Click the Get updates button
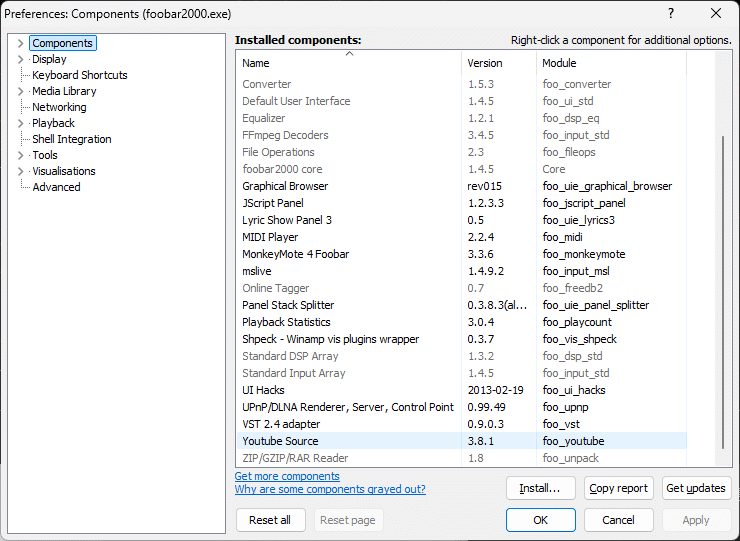This screenshot has width=740, height=541. pos(696,488)
